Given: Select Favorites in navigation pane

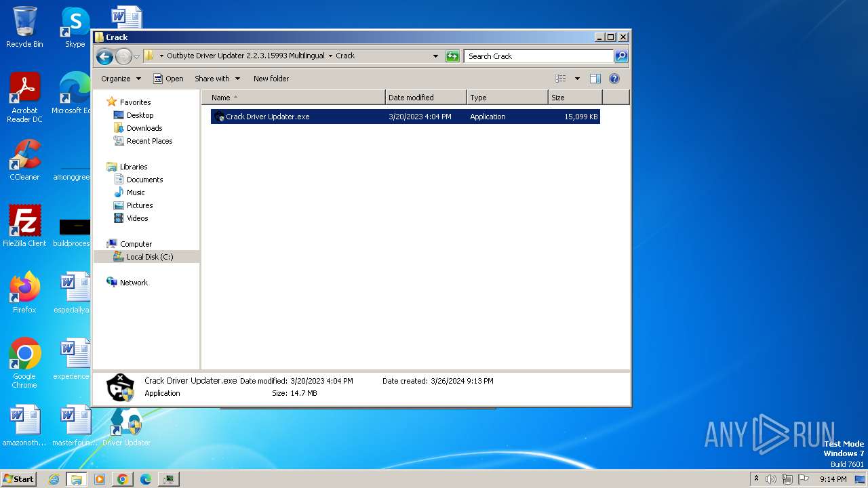Looking at the screenshot, I should click(135, 102).
